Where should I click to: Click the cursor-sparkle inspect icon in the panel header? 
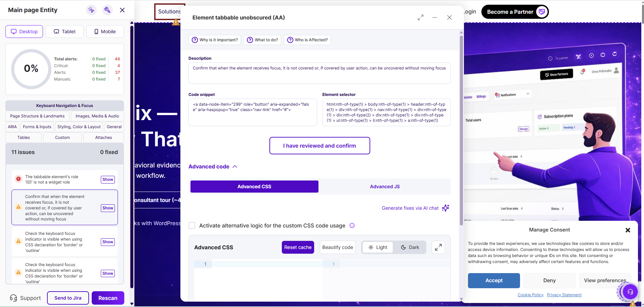click(x=91, y=10)
